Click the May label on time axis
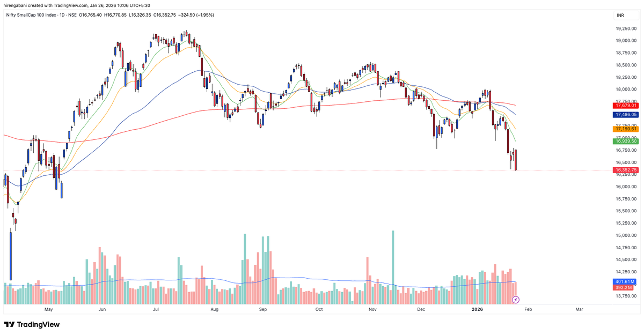644x335 pixels. point(48,309)
